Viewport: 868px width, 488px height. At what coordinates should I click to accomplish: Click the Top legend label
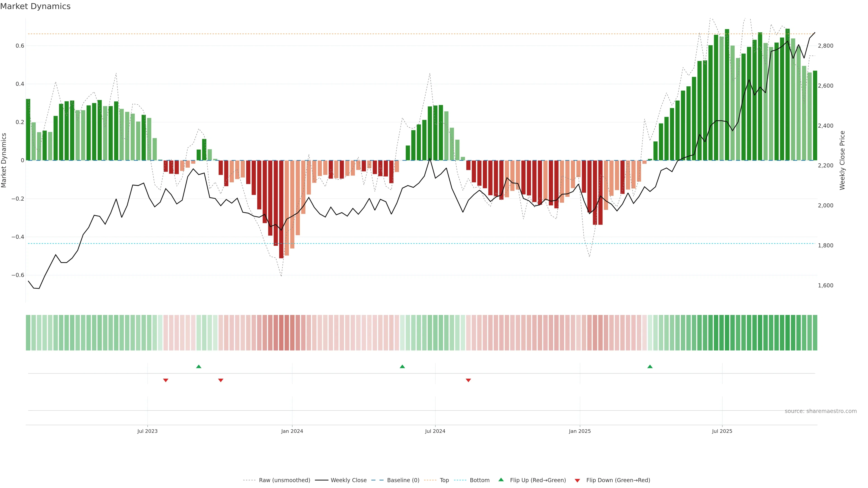tap(444, 480)
